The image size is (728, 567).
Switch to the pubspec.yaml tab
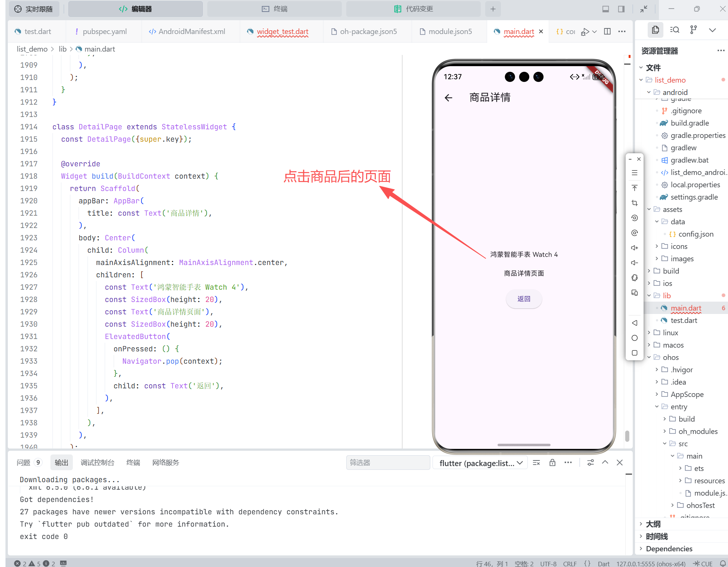coord(105,32)
